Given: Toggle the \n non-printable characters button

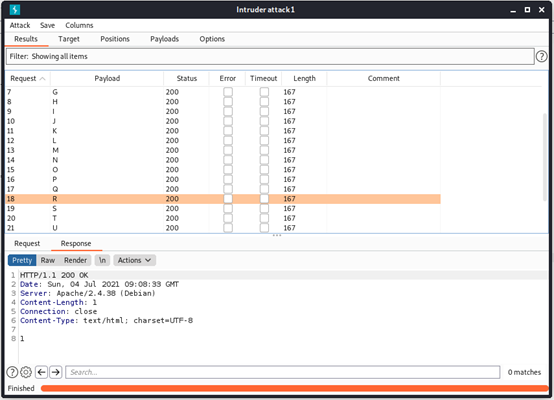Looking at the screenshot, I should click(102, 260).
